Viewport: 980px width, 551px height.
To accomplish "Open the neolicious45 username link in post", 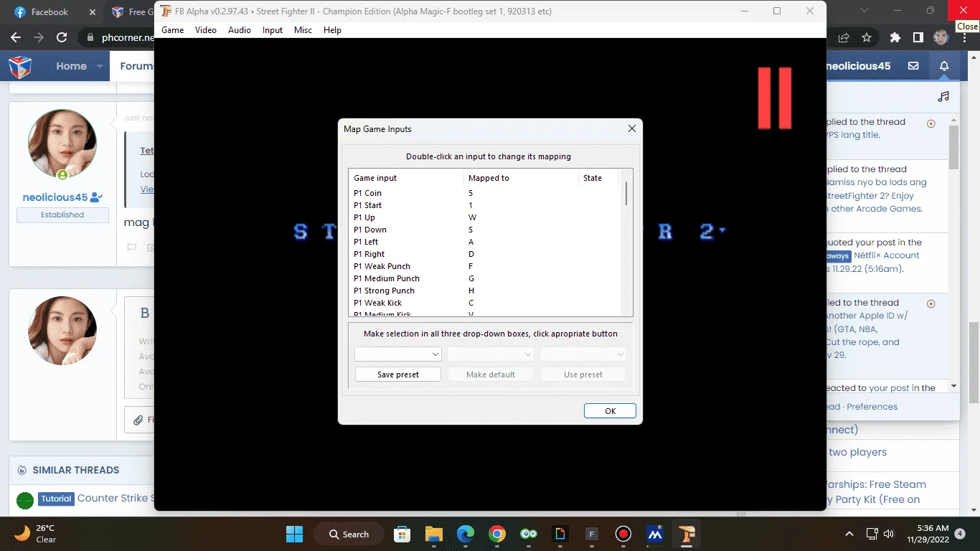I will [55, 197].
